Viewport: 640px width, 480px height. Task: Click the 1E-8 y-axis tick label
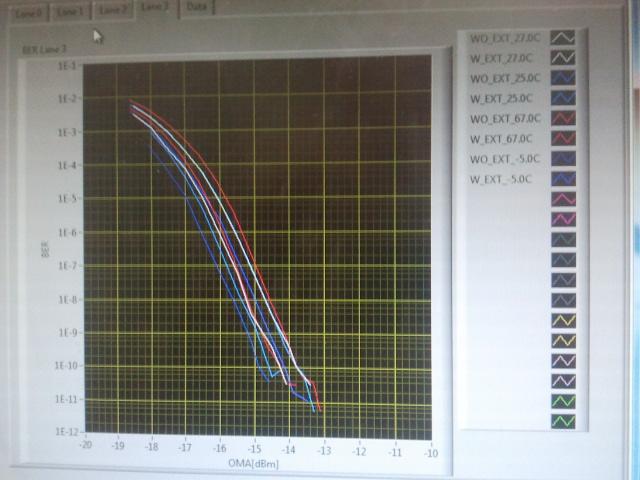coord(69,299)
